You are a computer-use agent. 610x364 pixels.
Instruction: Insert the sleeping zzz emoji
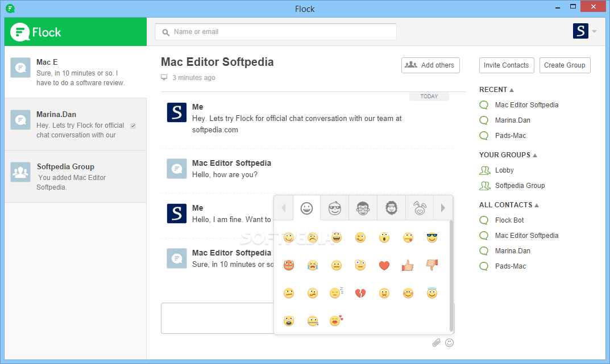(x=337, y=292)
